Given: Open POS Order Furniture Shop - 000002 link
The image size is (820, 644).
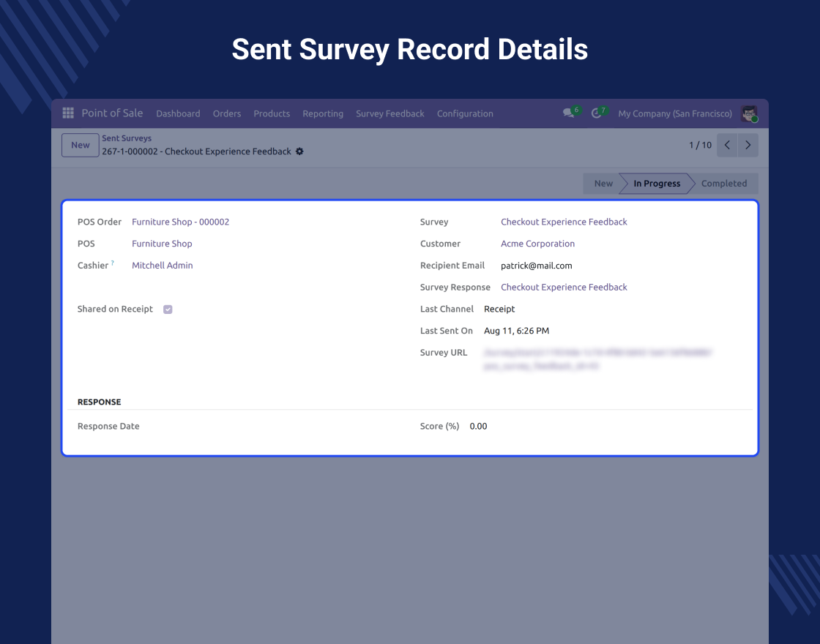Looking at the screenshot, I should [180, 222].
